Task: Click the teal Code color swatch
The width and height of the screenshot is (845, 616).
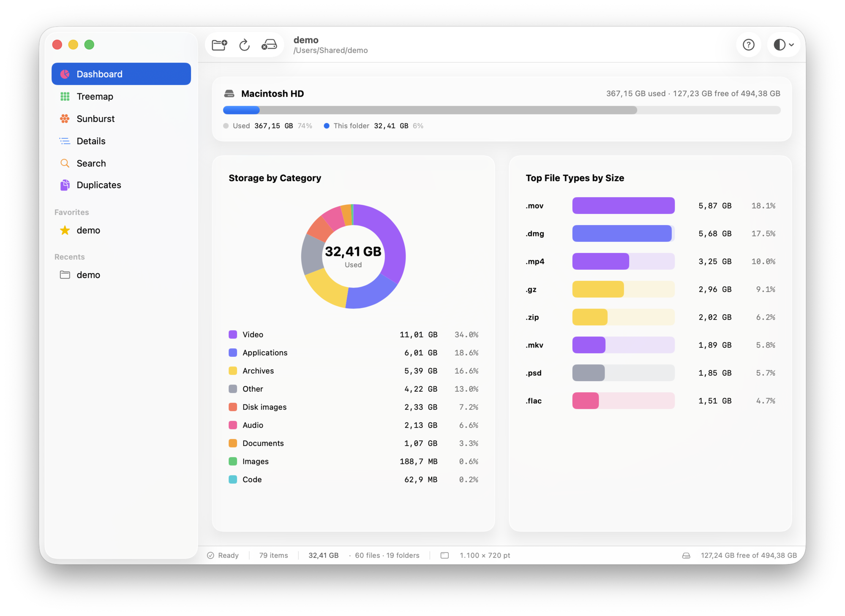Action: (x=233, y=480)
